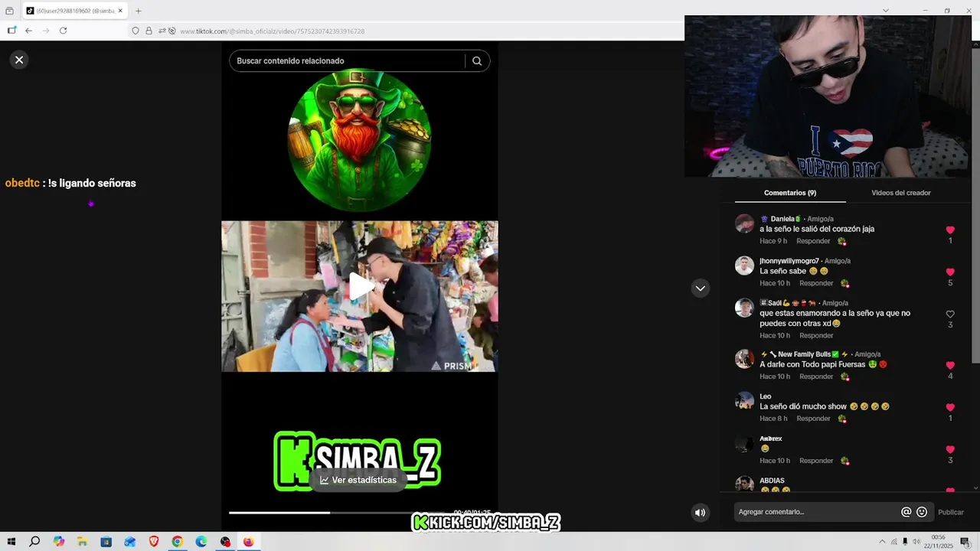Open browser sidebar toggle icon
980x551 pixels.
pos(11,31)
